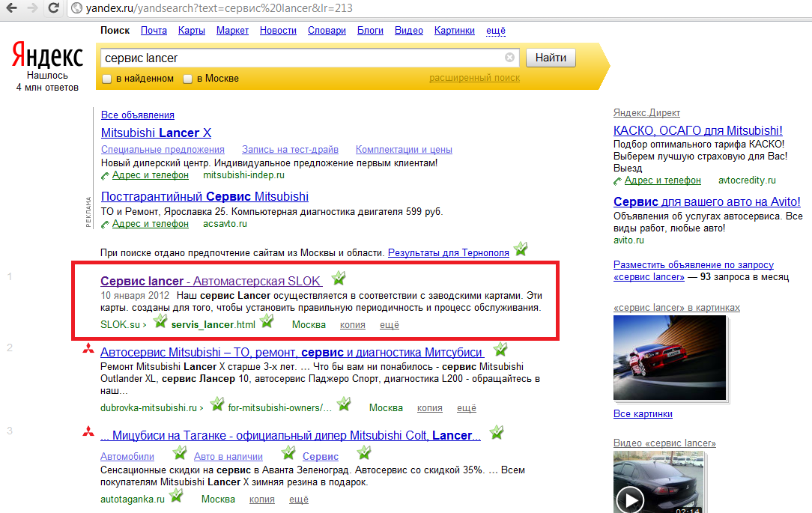Click green marker icon after Автомастерская SLOK title
The image size is (812, 513).
tap(338, 278)
